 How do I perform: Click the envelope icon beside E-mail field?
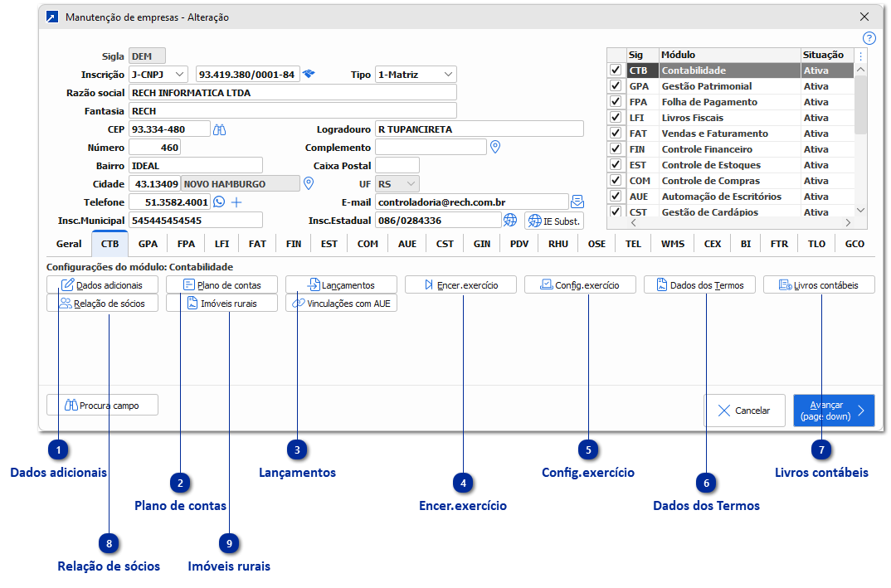577,202
